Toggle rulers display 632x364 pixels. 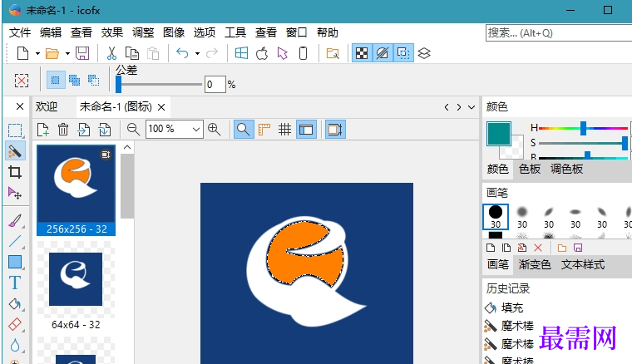coord(264,130)
